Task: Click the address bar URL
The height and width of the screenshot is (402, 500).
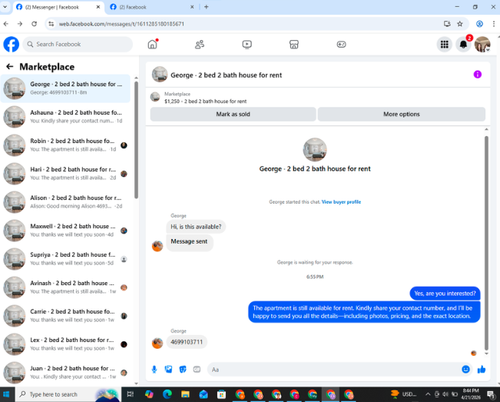Action: [121, 24]
